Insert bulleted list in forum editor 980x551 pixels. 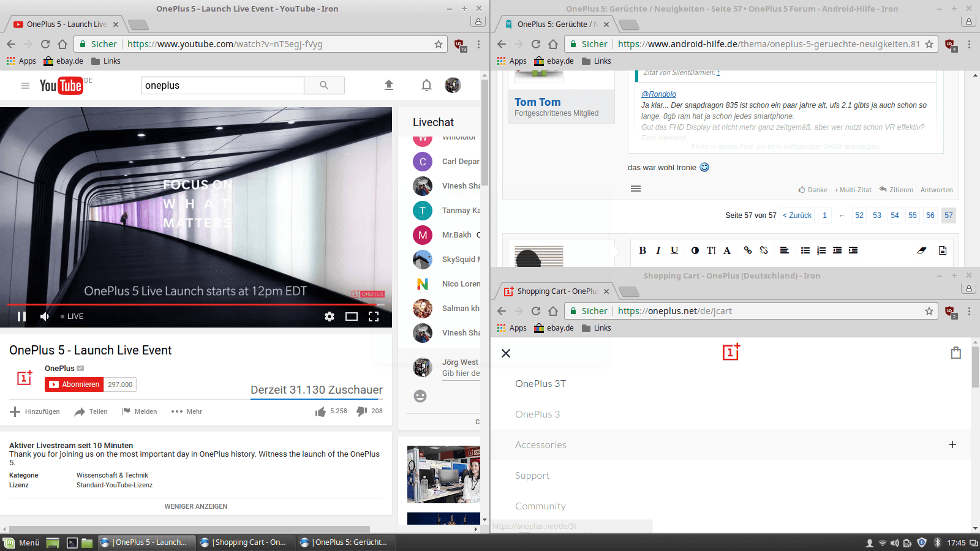(805, 250)
